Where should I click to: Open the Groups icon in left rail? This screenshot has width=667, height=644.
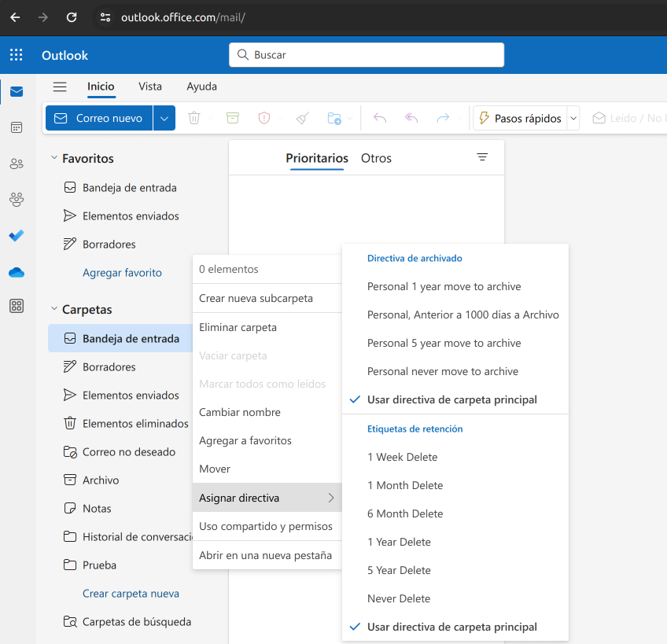pos(16,200)
